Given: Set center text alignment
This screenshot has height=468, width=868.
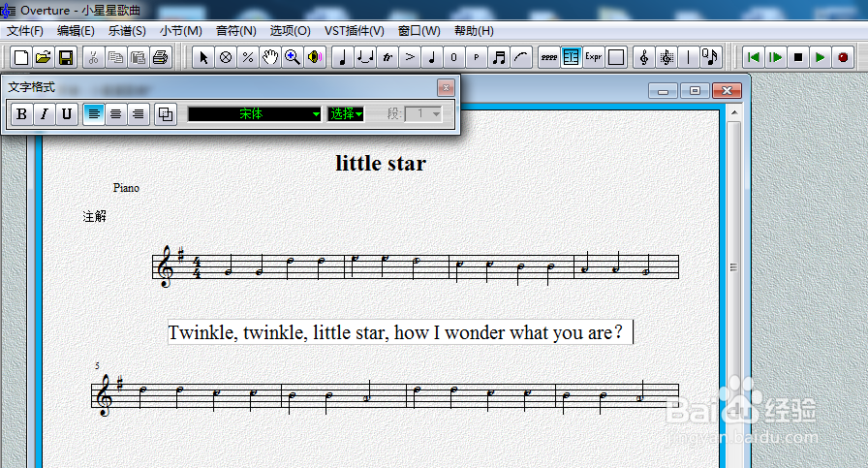Looking at the screenshot, I should coord(115,114).
